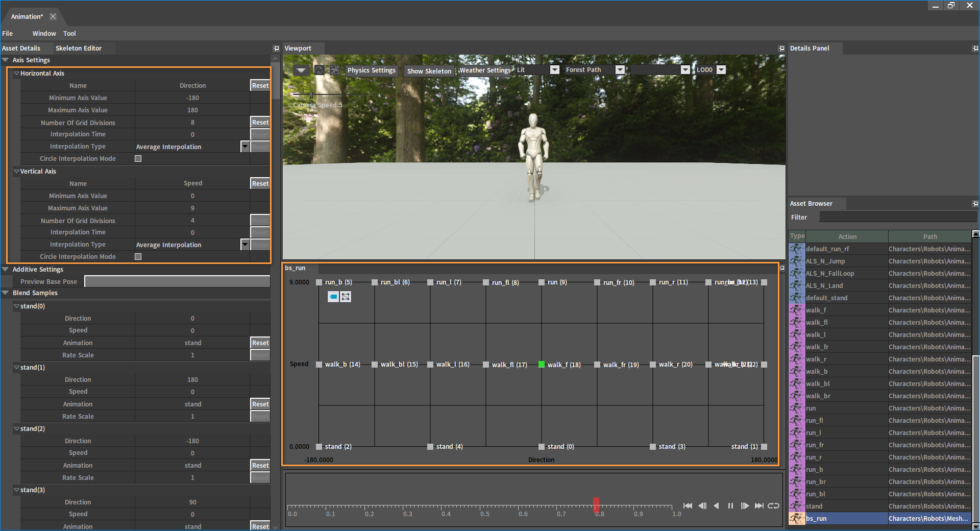The width and height of the screenshot is (980, 531).
Task: Click the viewport frame selection icon
Action: (335, 70)
